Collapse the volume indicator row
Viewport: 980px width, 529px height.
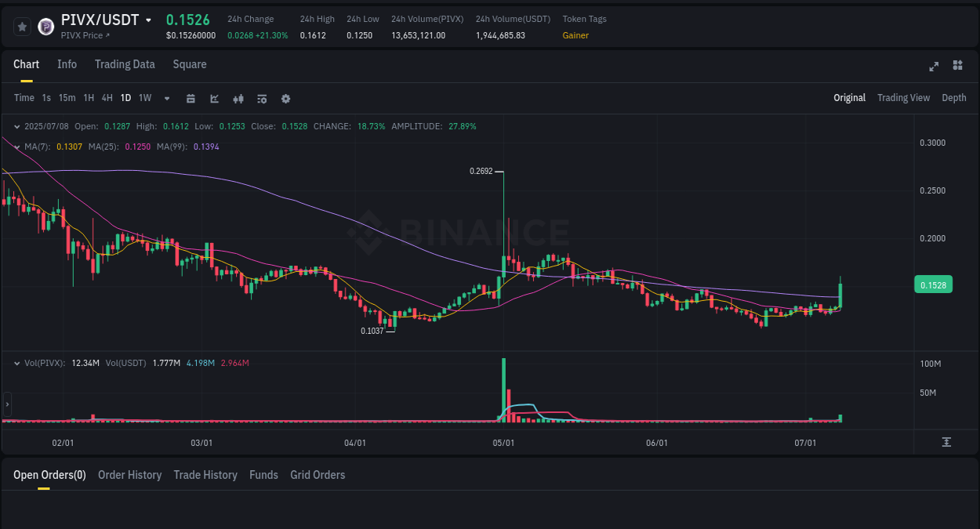17,363
